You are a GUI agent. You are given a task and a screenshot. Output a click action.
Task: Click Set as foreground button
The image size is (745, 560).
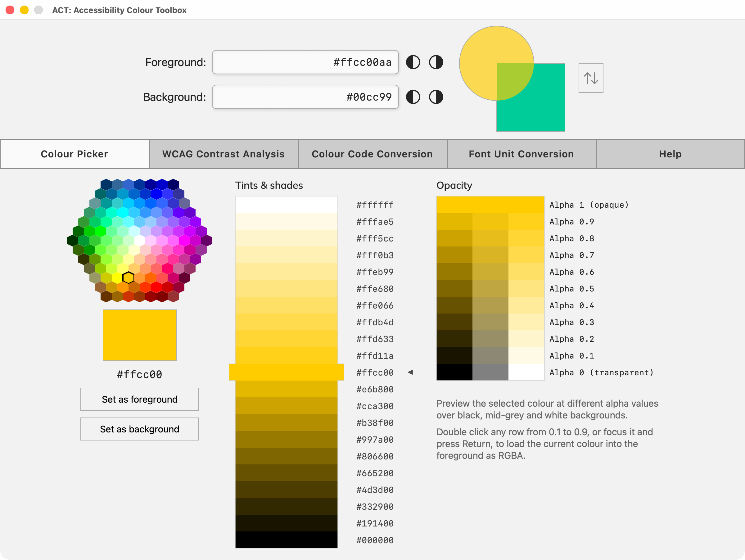click(x=139, y=399)
